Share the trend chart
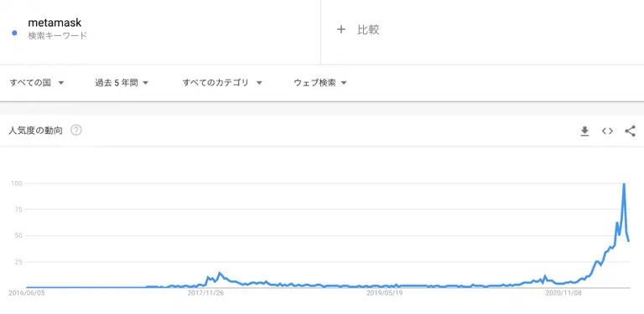 630,131
